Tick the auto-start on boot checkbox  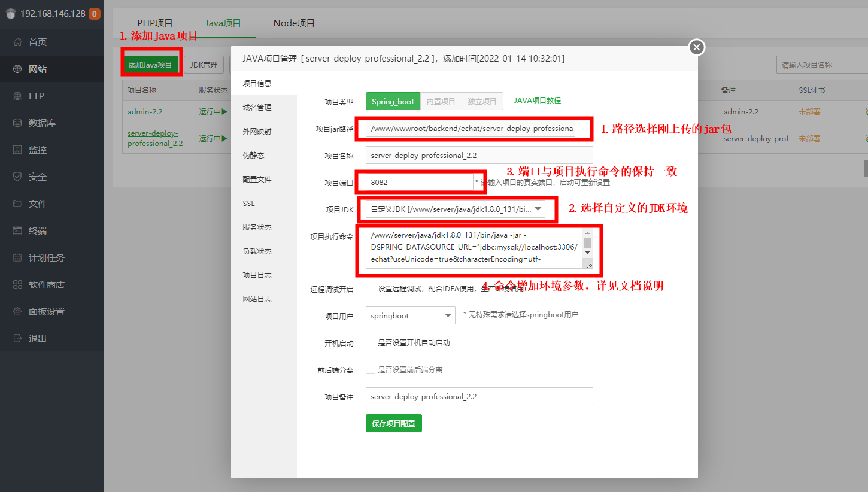pyautogui.click(x=371, y=343)
